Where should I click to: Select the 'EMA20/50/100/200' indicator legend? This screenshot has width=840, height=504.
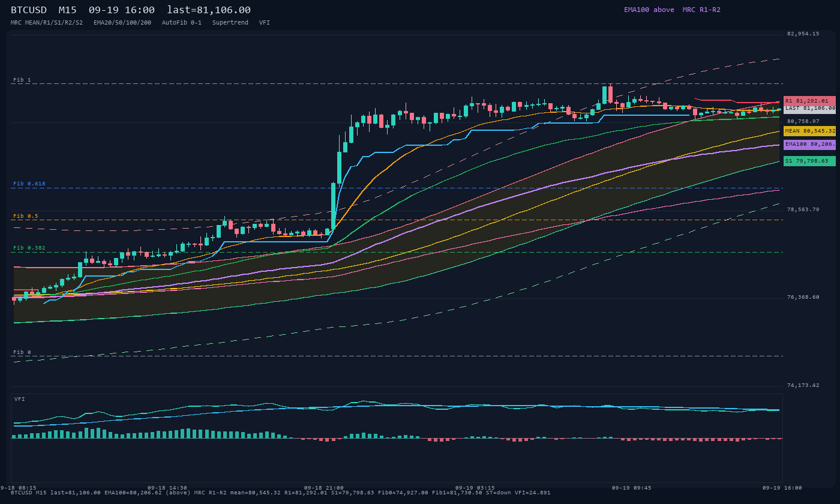pyautogui.click(x=122, y=22)
